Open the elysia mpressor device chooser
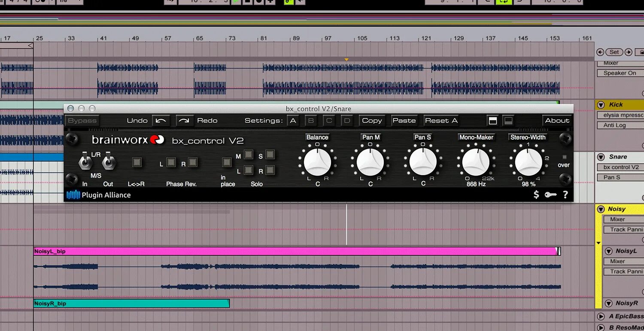Viewport: 644px width, 331px height. tap(620, 115)
